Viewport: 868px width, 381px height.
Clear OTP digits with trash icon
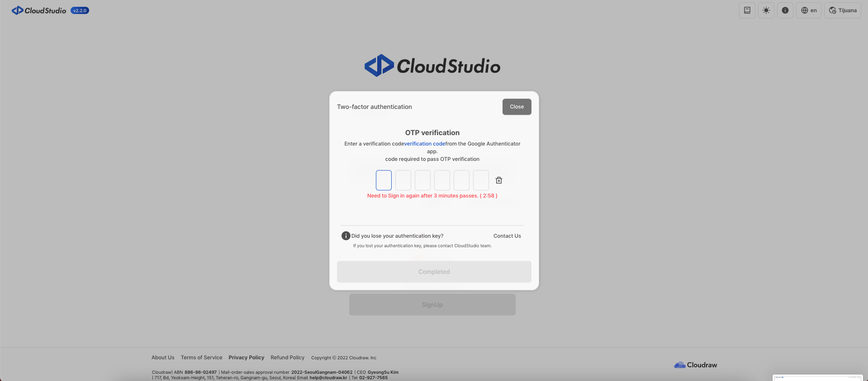tap(498, 180)
